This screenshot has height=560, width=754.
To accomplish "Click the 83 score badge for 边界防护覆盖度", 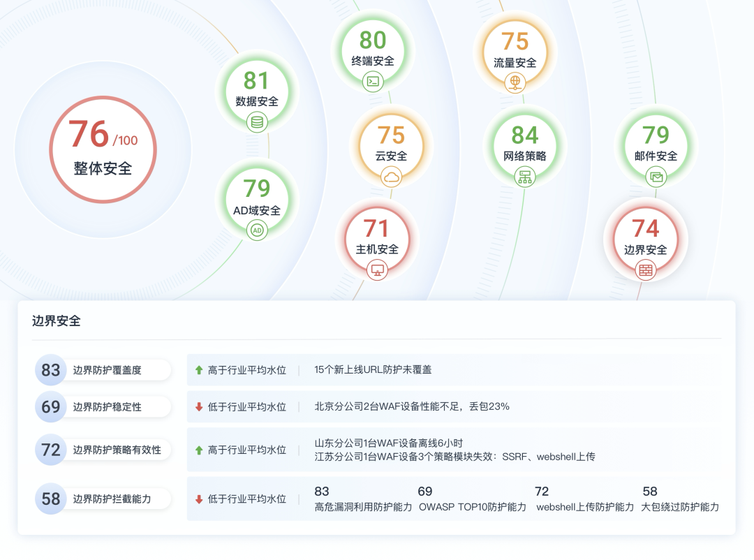I will [x=50, y=370].
